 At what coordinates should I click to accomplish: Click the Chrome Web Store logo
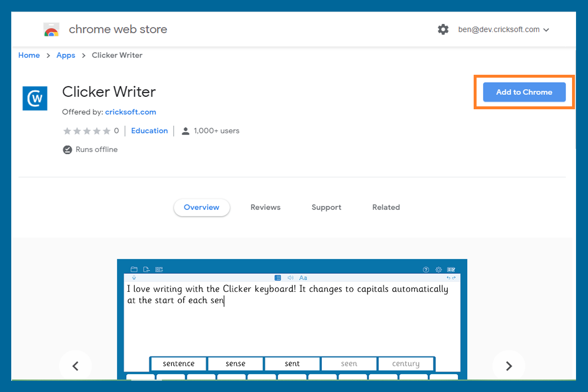[x=51, y=30]
